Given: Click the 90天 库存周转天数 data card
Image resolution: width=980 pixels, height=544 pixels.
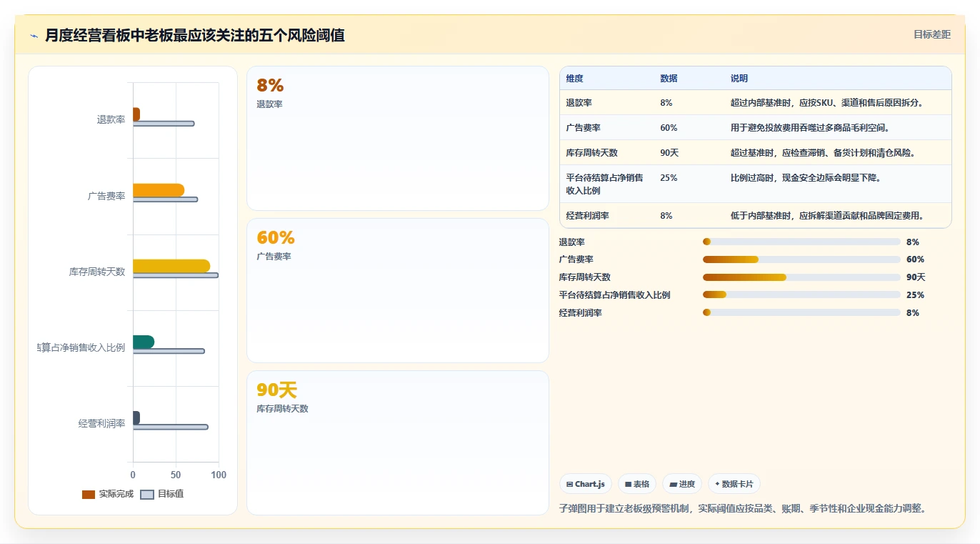Looking at the screenshot, I should [x=398, y=442].
